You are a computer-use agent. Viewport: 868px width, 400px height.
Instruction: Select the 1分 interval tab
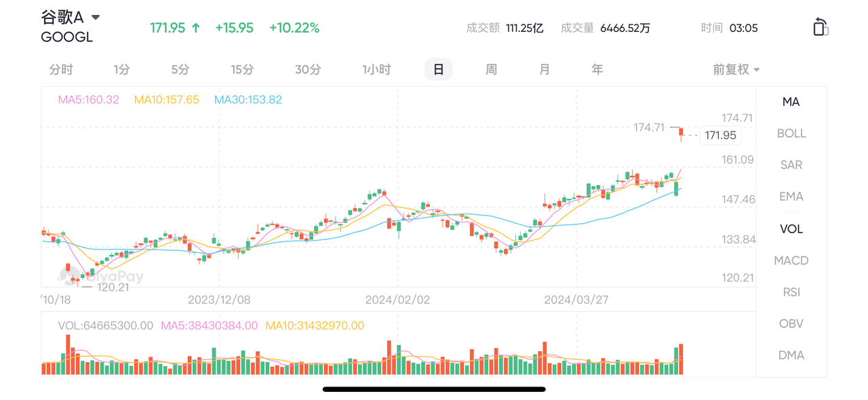121,69
